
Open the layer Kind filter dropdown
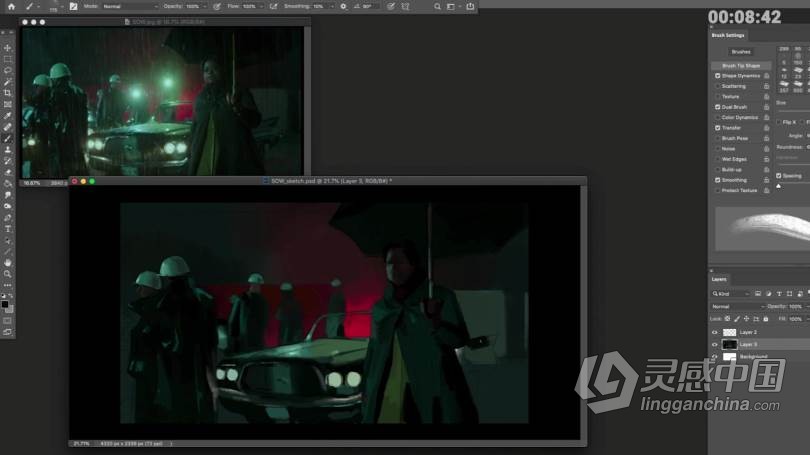pos(731,294)
